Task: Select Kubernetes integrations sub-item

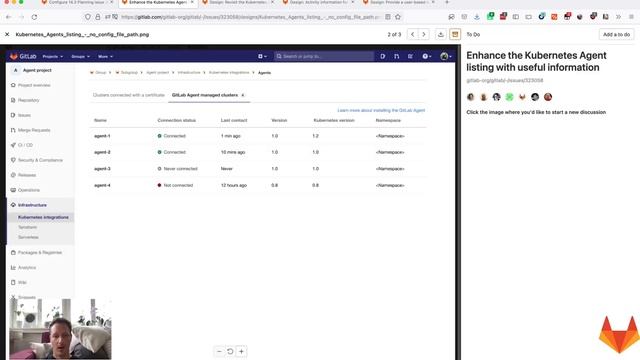Action: click(43, 218)
